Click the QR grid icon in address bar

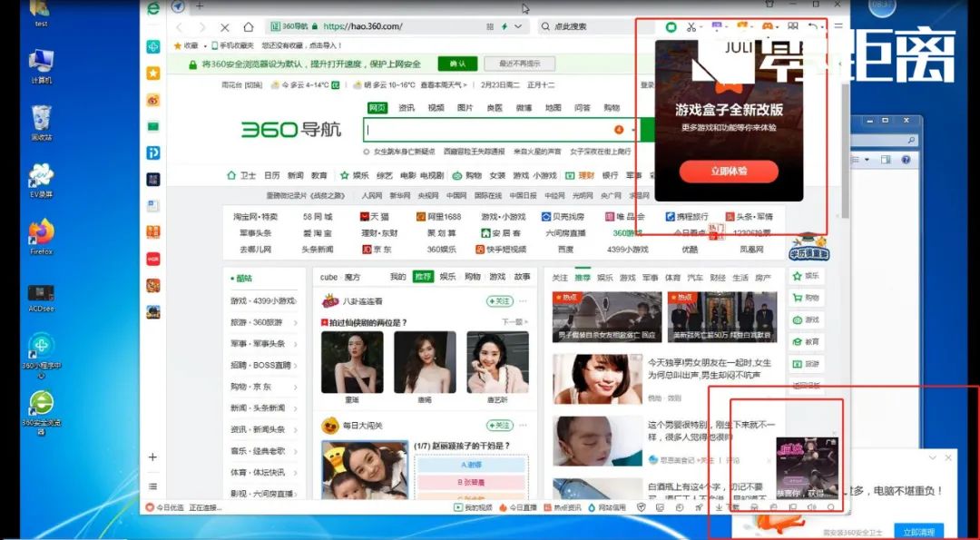[489, 27]
